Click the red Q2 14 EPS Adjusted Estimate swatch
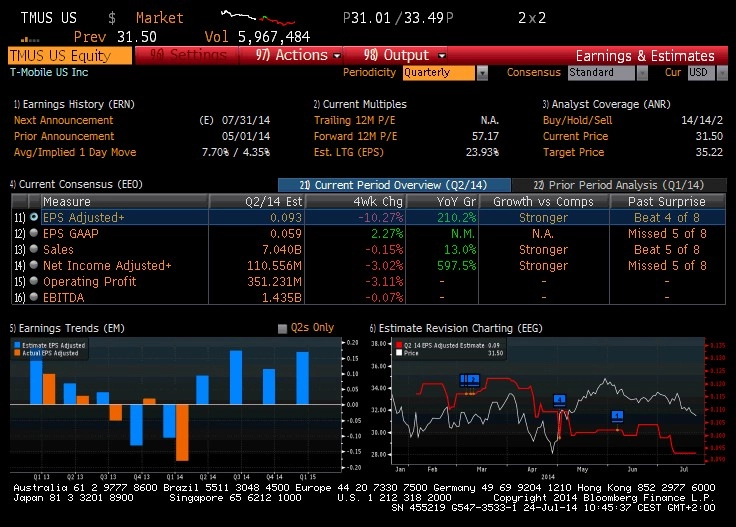 399,345
